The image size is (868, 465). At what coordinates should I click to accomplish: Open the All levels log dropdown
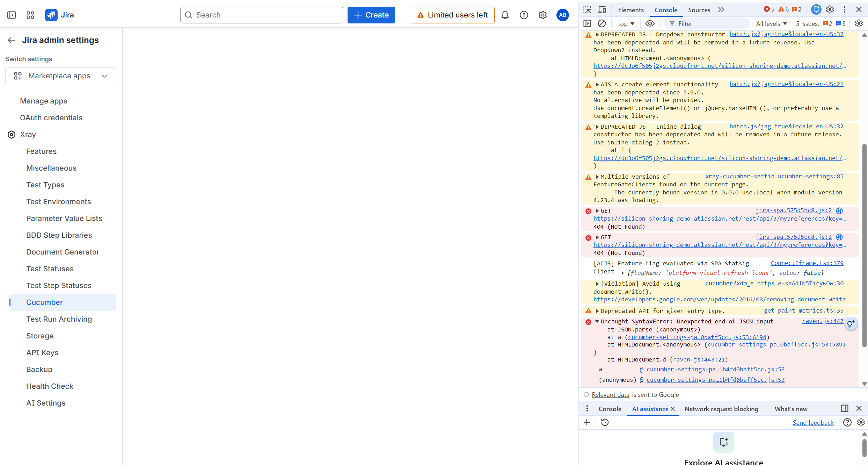pyautogui.click(x=771, y=23)
